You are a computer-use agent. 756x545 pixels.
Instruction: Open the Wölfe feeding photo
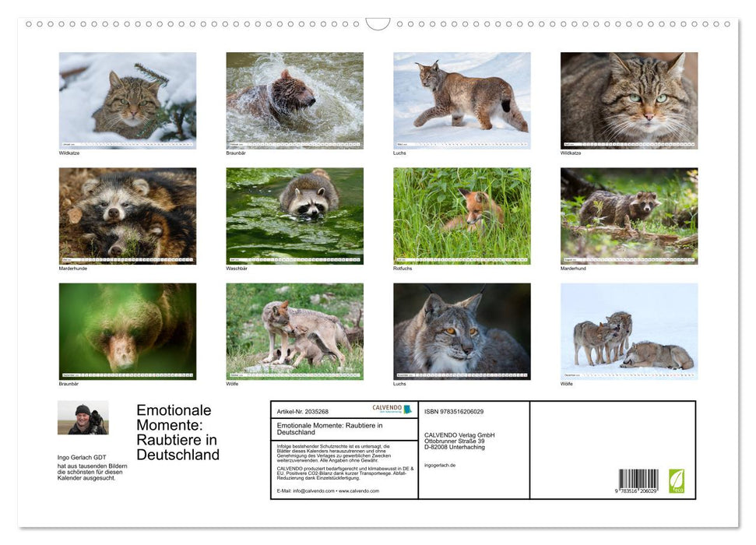coord(294,332)
